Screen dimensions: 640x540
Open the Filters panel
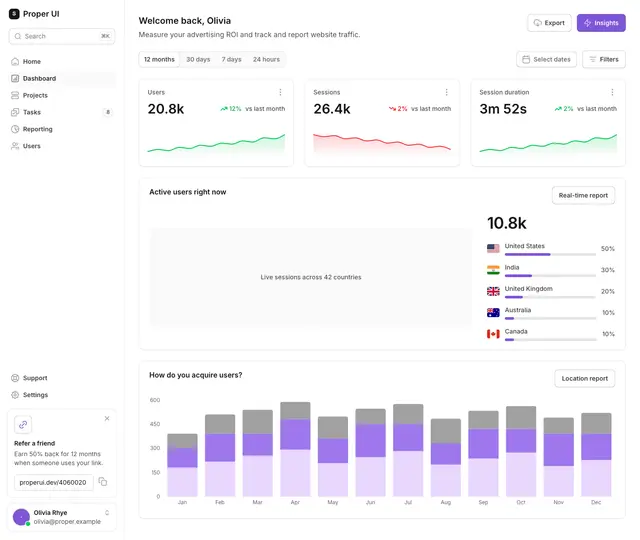pos(604,60)
